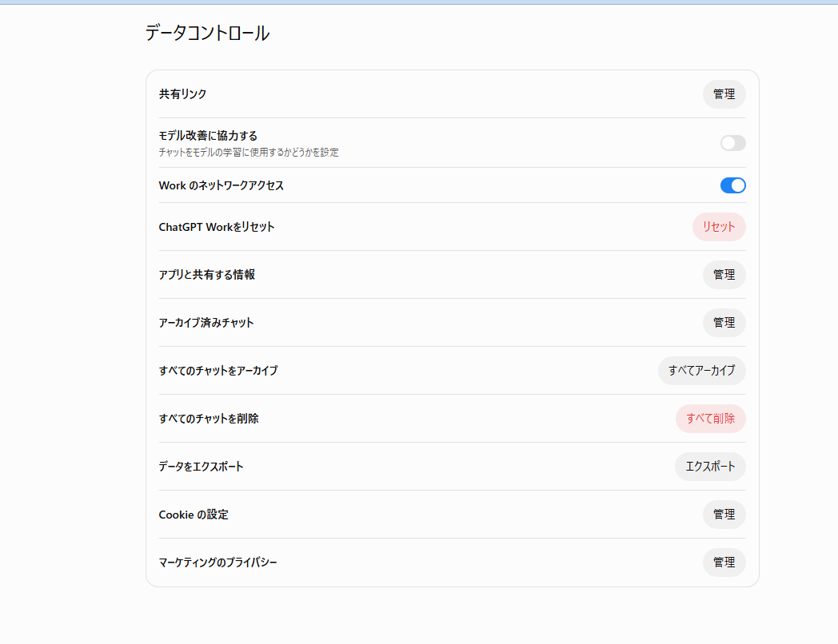Click the 共有リンク row label
Viewport: 838px width, 644px height.
tap(183, 94)
